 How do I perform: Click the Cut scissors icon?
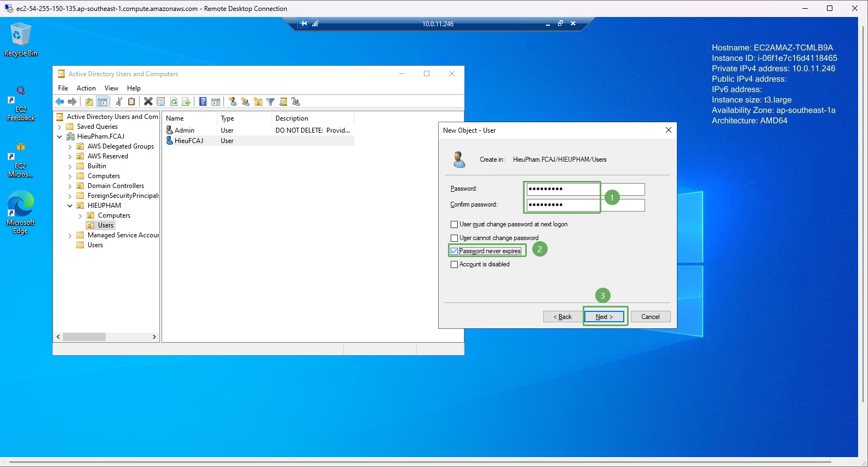coord(119,101)
